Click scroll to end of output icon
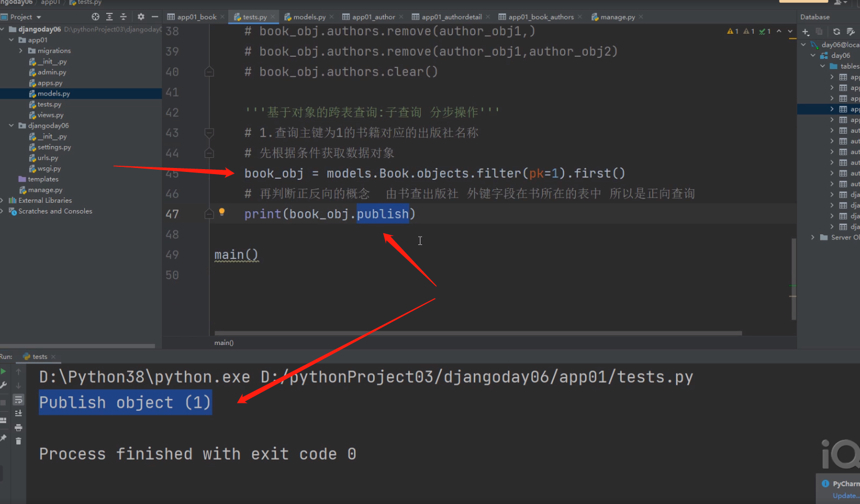Screen dimensions: 860x504 coord(19,414)
